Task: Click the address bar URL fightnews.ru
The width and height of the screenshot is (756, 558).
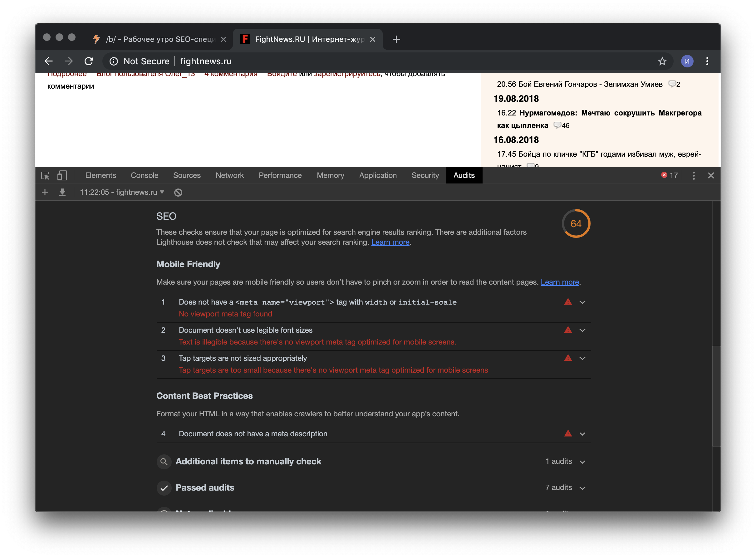Action: (206, 61)
